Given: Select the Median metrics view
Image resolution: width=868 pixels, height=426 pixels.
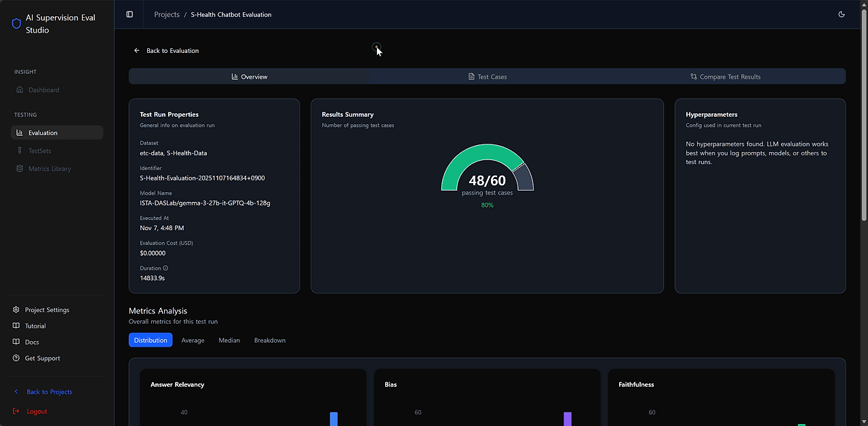Looking at the screenshot, I should (229, 340).
